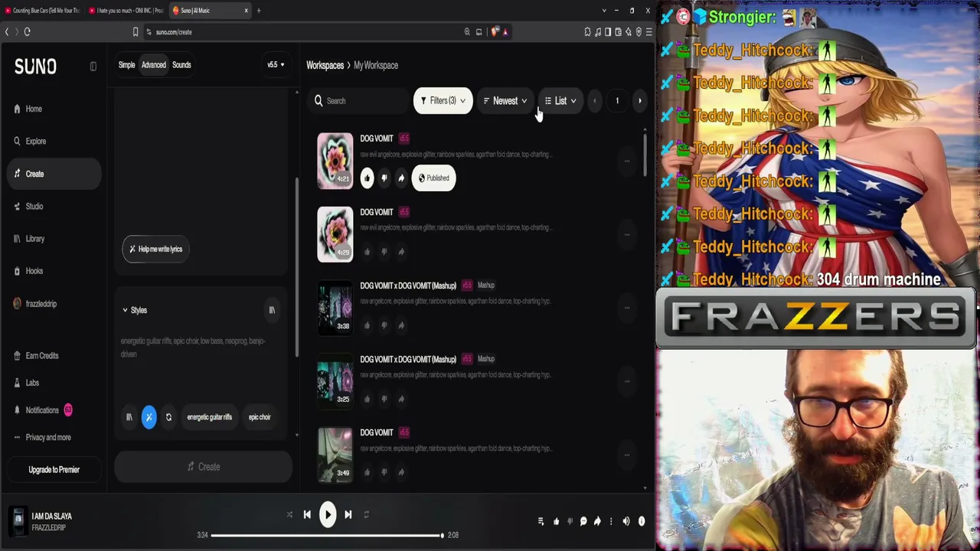This screenshot has height=551, width=980.
Task: View Notifications in the sidebar
Action: click(x=42, y=410)
